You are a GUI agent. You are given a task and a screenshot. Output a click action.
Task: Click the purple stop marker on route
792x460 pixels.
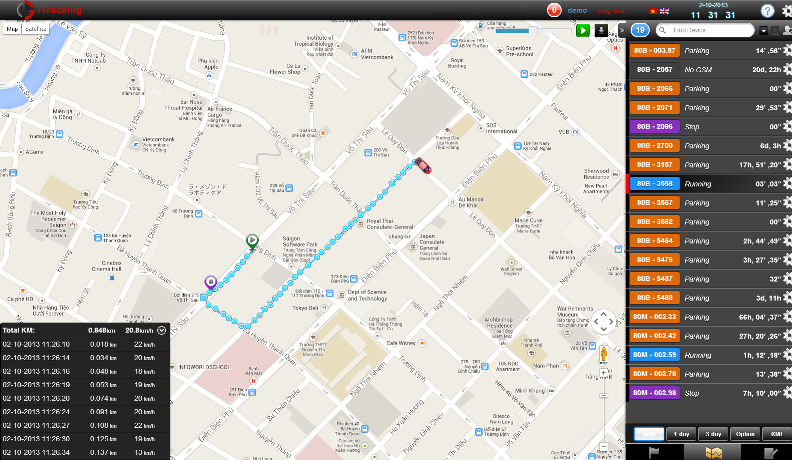[211, 283]
